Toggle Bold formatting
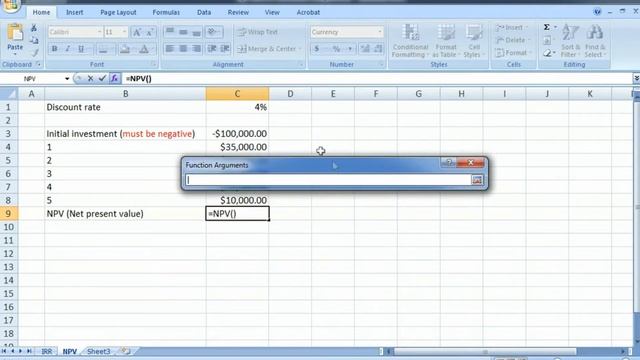The image size is (640, 360). point(54,49)
